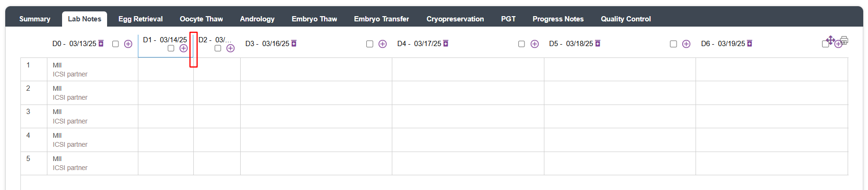Screen dimensions: 868x190
Task: Click the four-arrow move icon
Action: [x=831, y=39]
